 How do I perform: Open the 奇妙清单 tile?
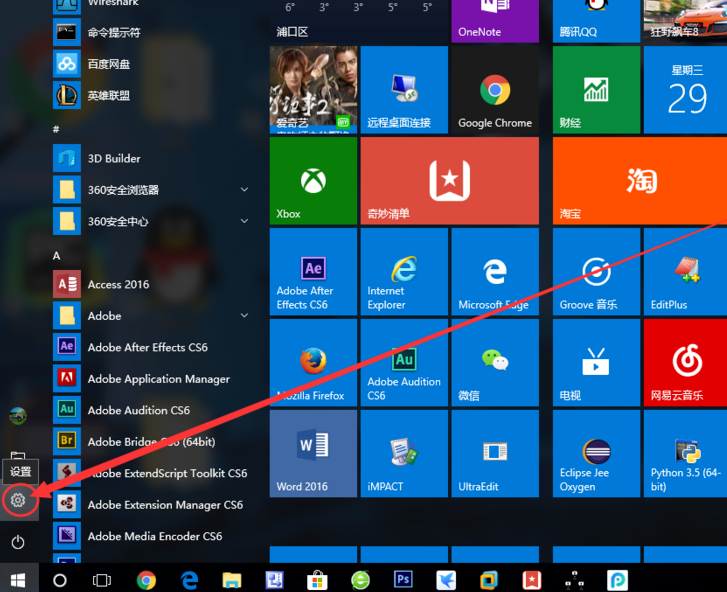pos(450,181)
